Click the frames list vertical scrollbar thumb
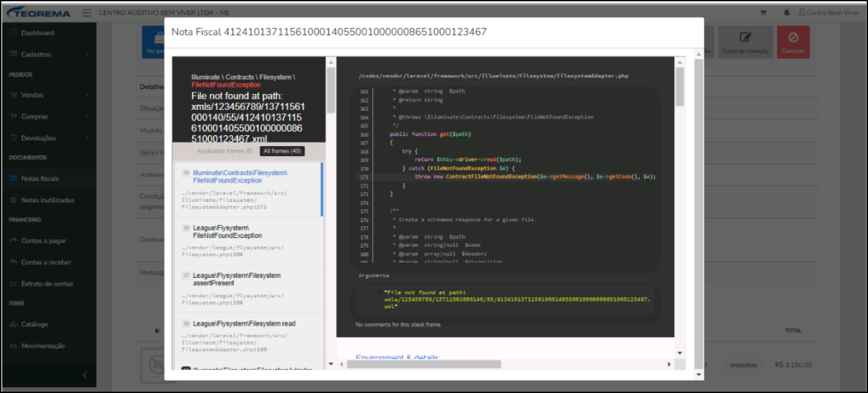The image size is (868, 393). coord(331,90)
